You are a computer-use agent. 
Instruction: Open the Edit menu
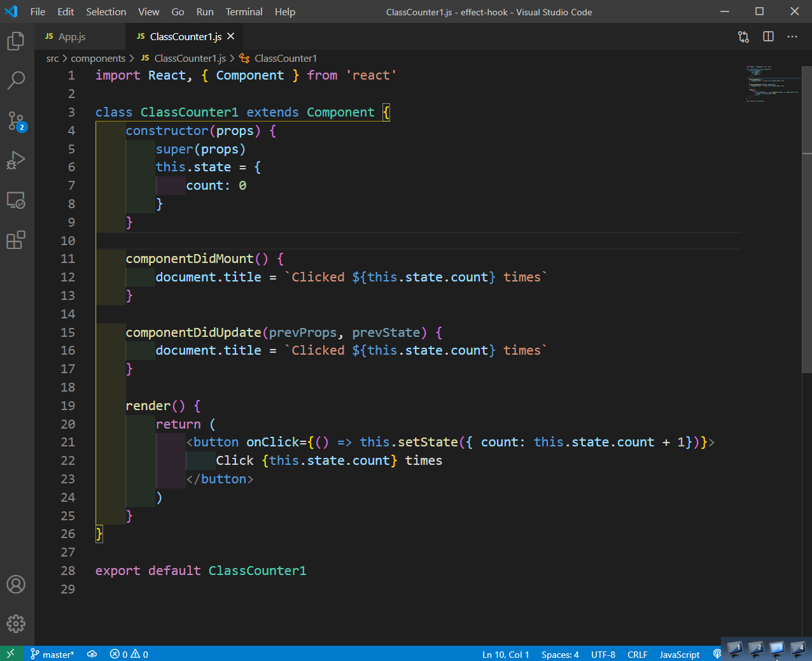point(66,11)
